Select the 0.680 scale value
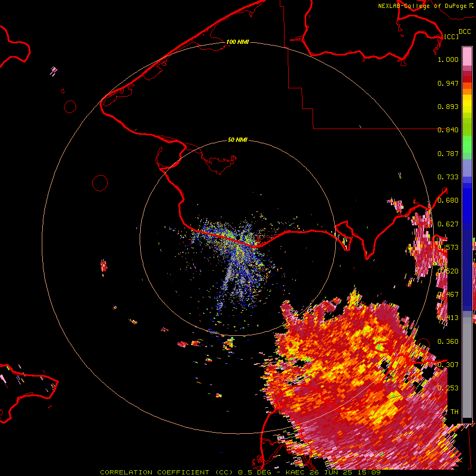Viewport: 476px width, 476px height. tap(448, 200)
